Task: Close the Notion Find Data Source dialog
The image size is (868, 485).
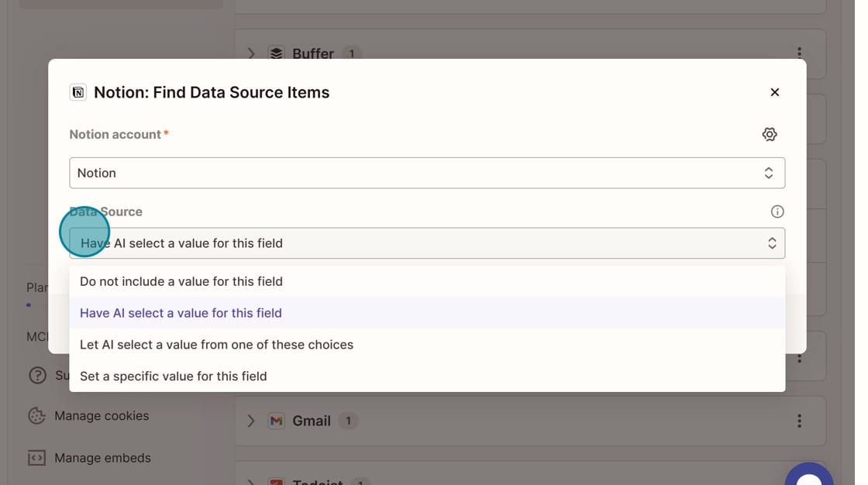Action: pyautogui.click(x=774, y=92)
